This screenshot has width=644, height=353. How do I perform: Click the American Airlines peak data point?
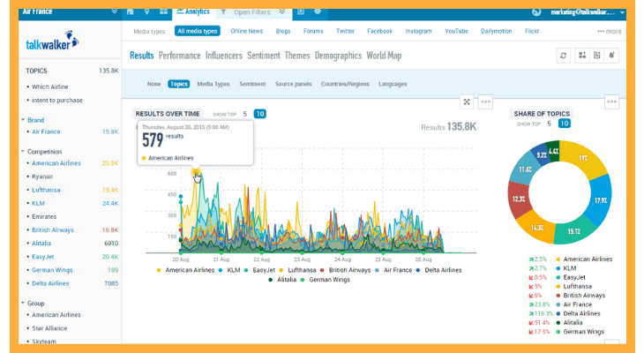196,172
